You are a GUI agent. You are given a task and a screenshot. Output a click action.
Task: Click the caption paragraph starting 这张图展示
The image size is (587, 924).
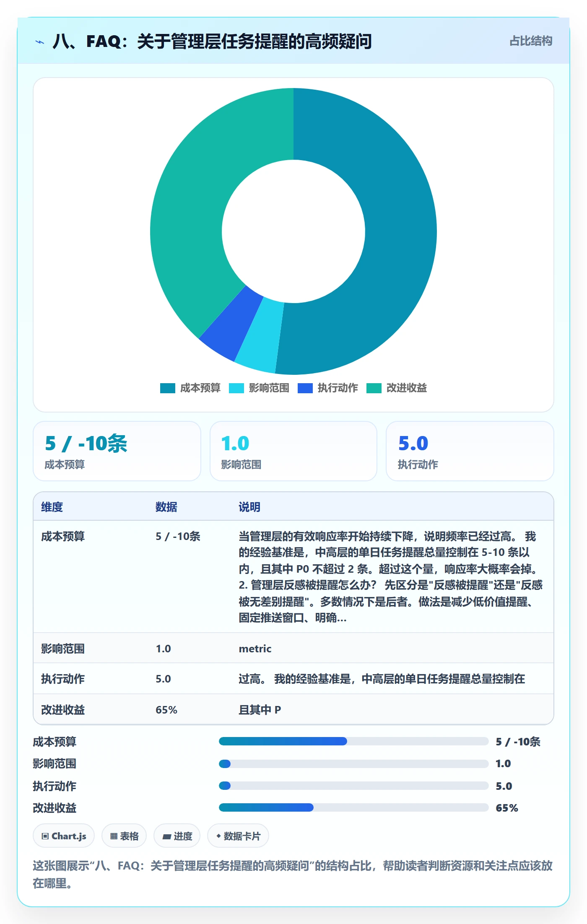pos(293,875)
